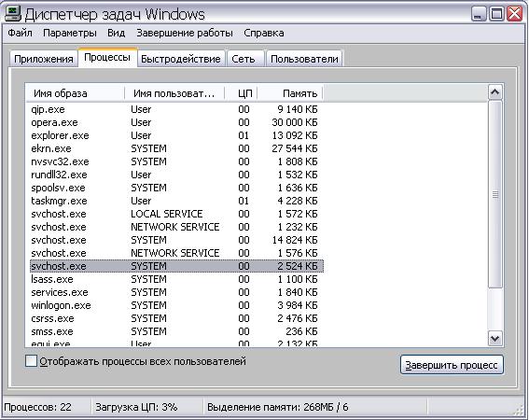The image size is (529, 420).
Task: Click the Процессов: 22 status entry
Action: coord(37,407)
